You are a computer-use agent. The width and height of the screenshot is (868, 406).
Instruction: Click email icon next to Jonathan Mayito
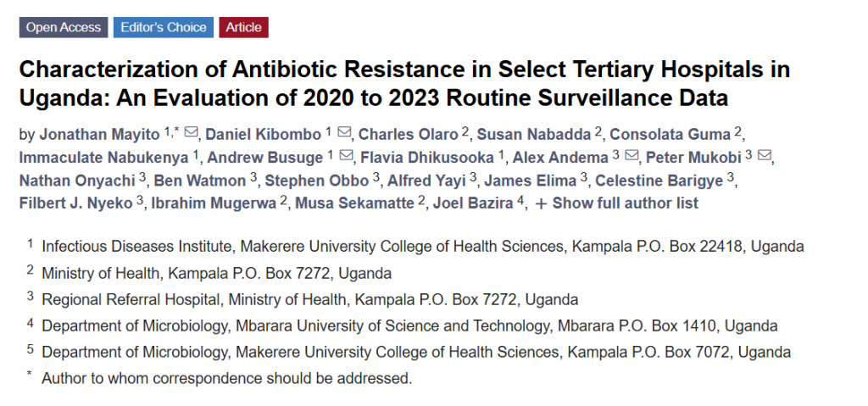pyautogui.click(x=191, y=133)
